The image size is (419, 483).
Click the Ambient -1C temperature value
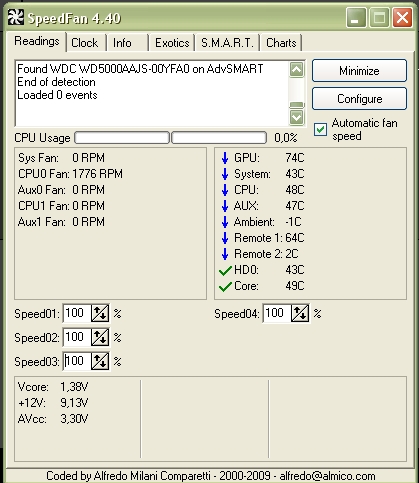(293, 222)
